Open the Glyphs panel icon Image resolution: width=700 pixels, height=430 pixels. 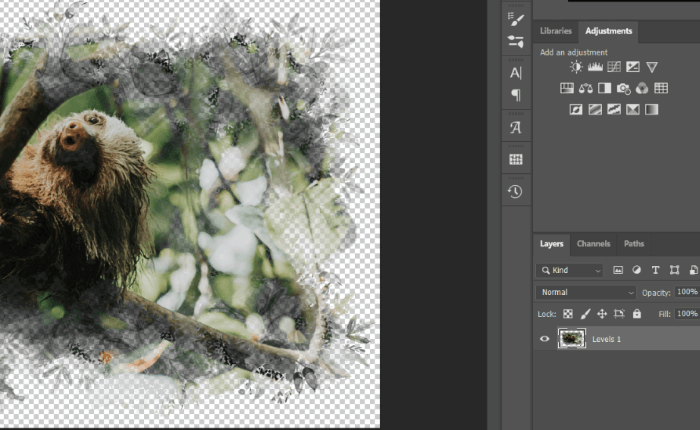[x=516, y=127]
